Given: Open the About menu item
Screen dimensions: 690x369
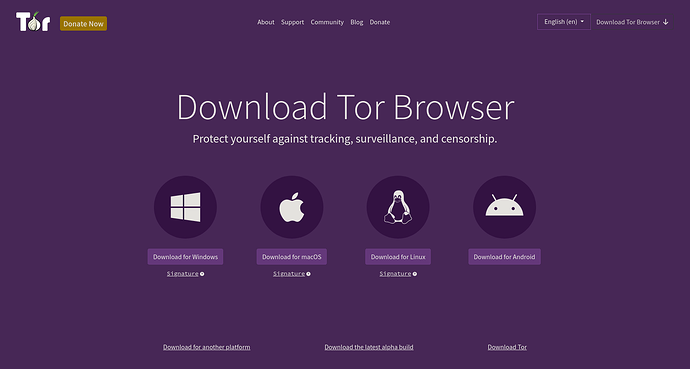Looking at the screenshot, I should click(266, 22).
